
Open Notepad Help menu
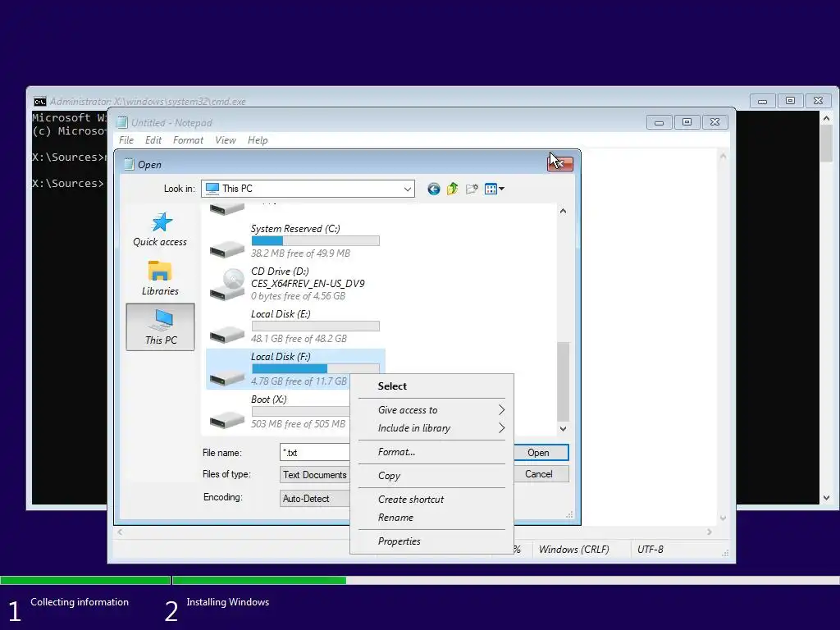[258, 140]
